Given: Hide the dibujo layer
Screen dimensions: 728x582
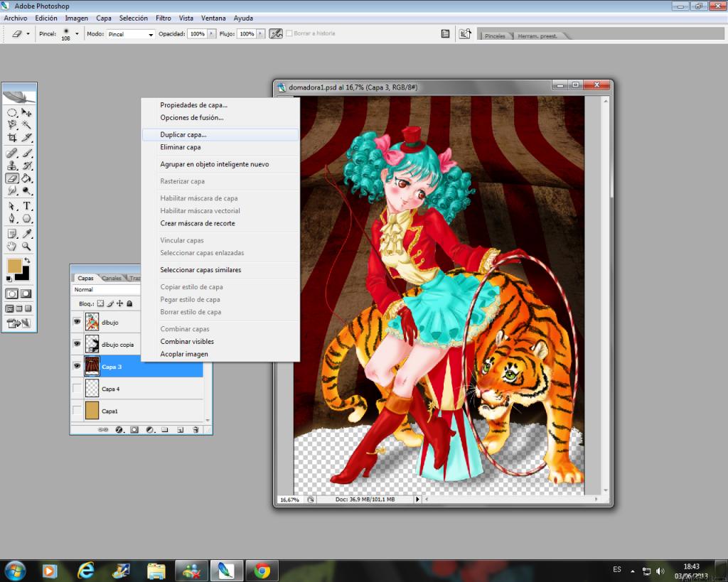Looking at the screenshot, I should click(x=77, y=322).
